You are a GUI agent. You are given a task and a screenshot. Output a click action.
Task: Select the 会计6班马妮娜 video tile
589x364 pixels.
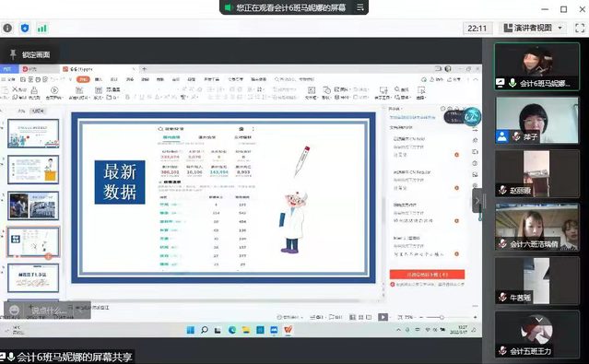(x=537, y=66)
